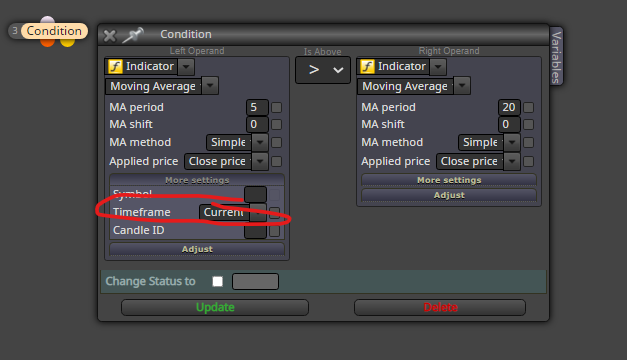Image resolution: width=627 pixels, height=360 pixels.
Task: Click the Right Operand MA shift field showing 0
Action: [x=509, y=124]
